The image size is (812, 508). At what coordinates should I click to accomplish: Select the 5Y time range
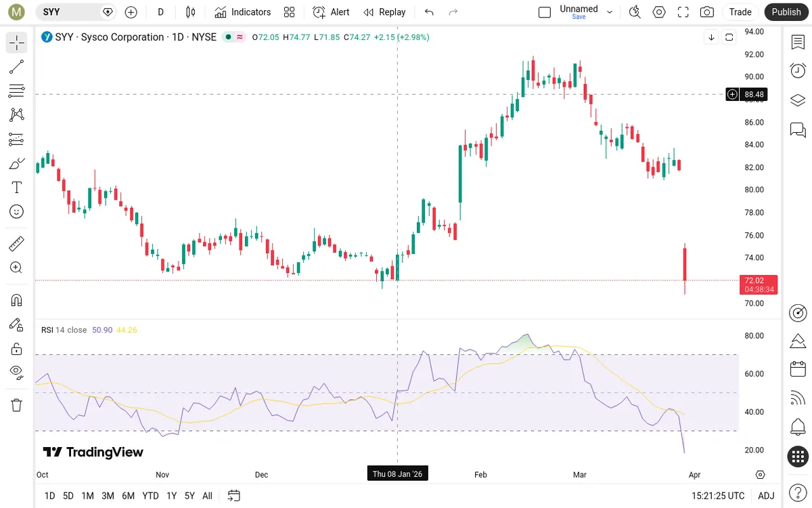point(189,496)
